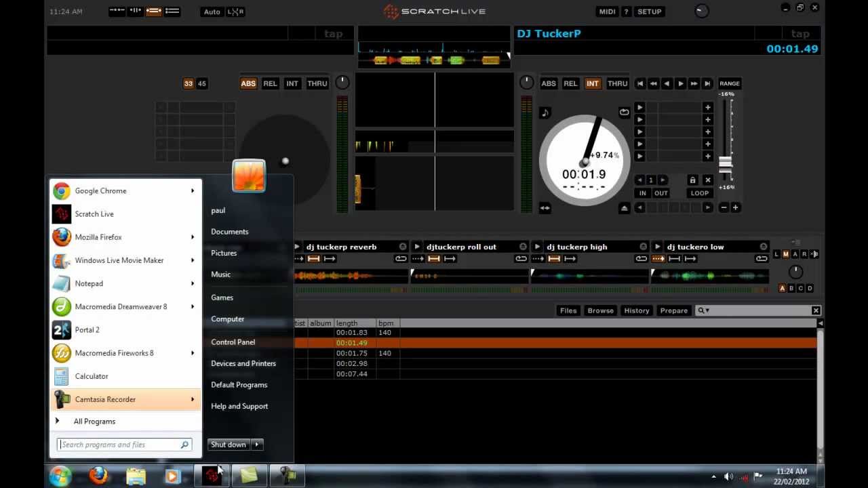
Task: Open the MIDI assignment mode
Action: (607, 12)
